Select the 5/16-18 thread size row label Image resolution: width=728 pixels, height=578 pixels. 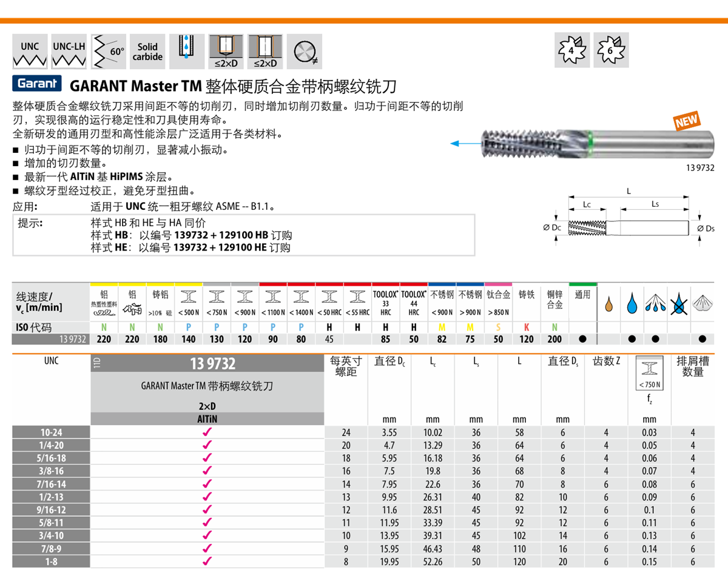pos(51,459)
